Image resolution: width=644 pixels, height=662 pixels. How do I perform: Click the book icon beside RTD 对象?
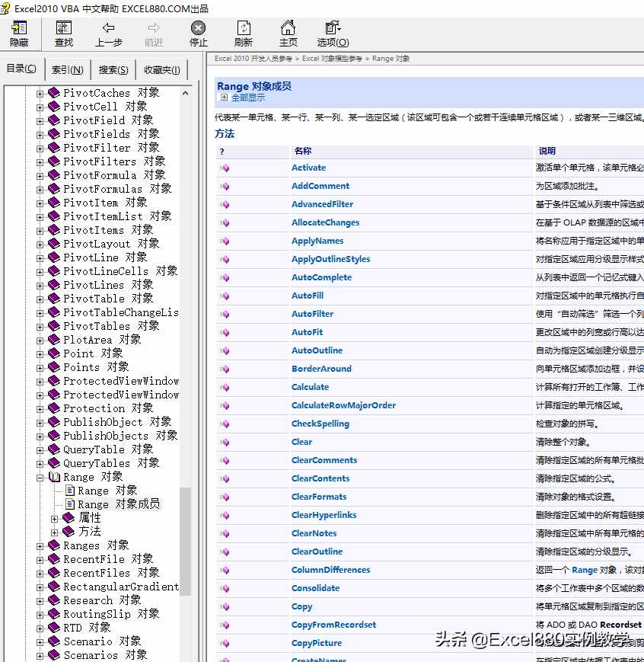pyautogui.click(x=53, y=628)
